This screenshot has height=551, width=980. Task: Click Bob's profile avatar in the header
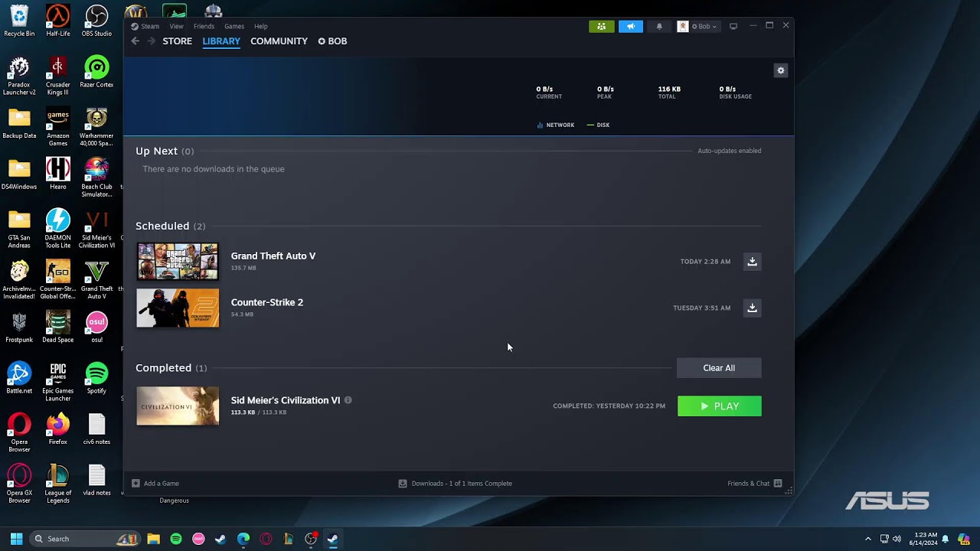683,26
